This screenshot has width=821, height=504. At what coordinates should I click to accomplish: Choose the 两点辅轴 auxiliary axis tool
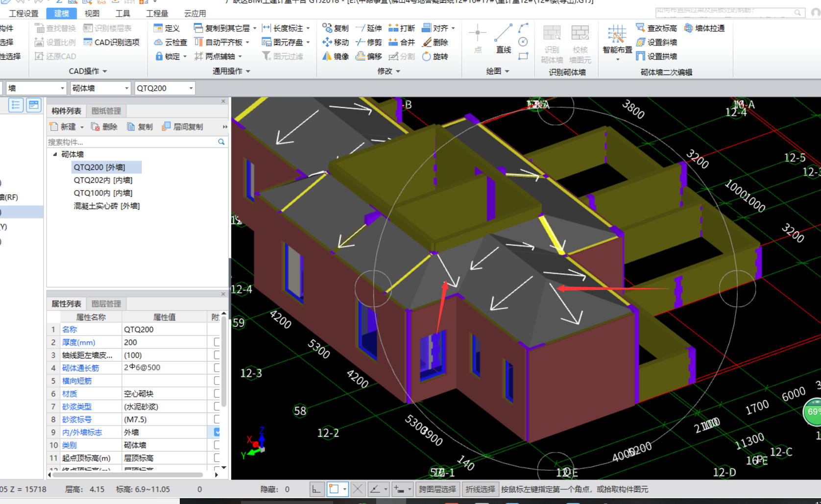(217, 56)
